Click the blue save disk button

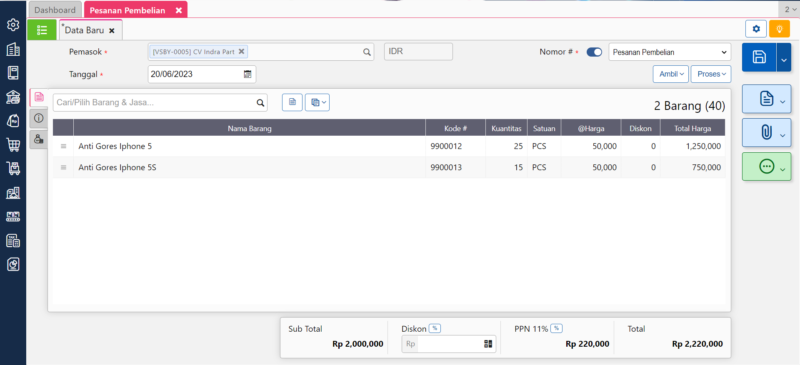pyautogui.click(x=759, y=57)
